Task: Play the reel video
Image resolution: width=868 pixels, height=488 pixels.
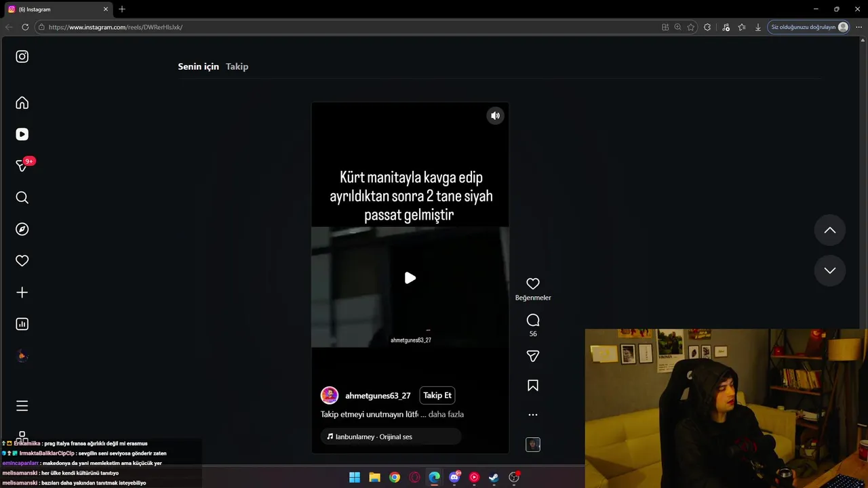Action: pos(410,278)
